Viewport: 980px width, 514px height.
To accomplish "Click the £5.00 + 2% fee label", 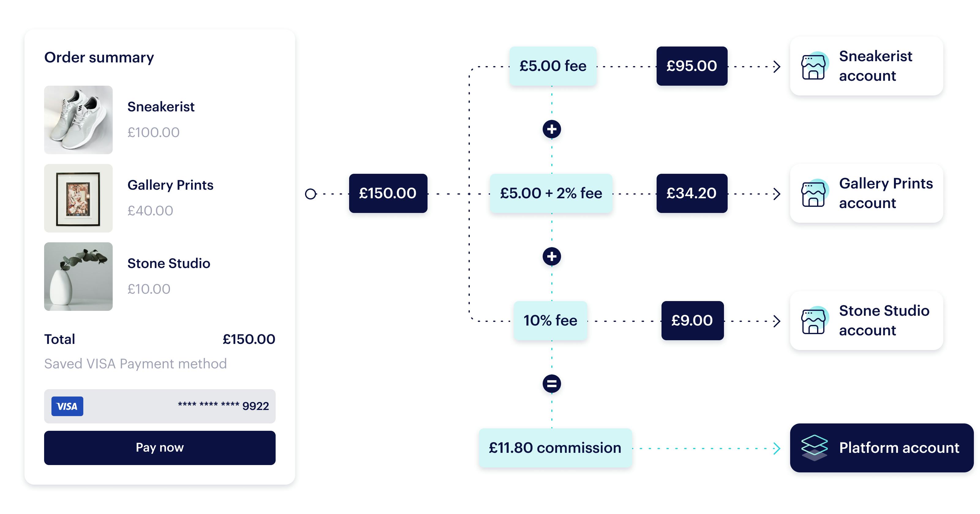I will pos(551,193).
